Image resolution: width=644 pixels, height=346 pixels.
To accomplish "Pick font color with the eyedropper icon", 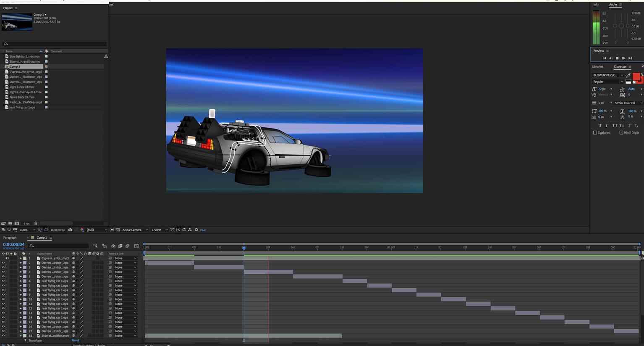I will tap(628, 75).
